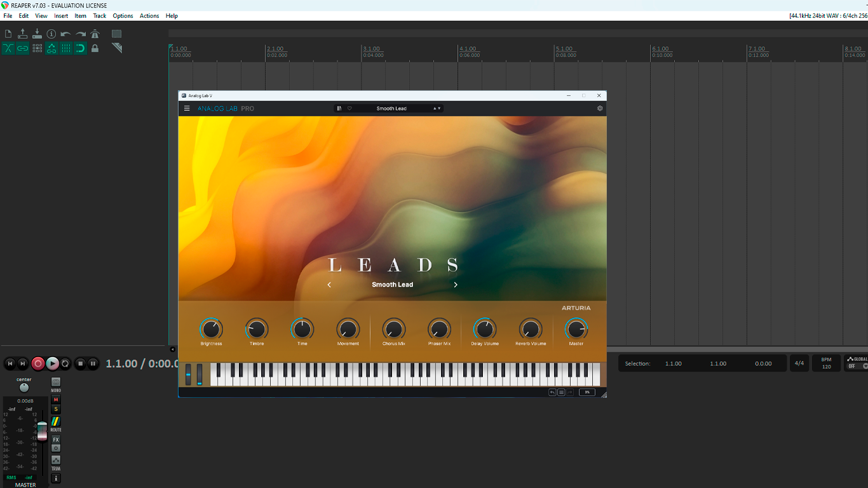868x488 pixels.
Task: Open Analog Lab edit history list icon
Action: (561, 392)
